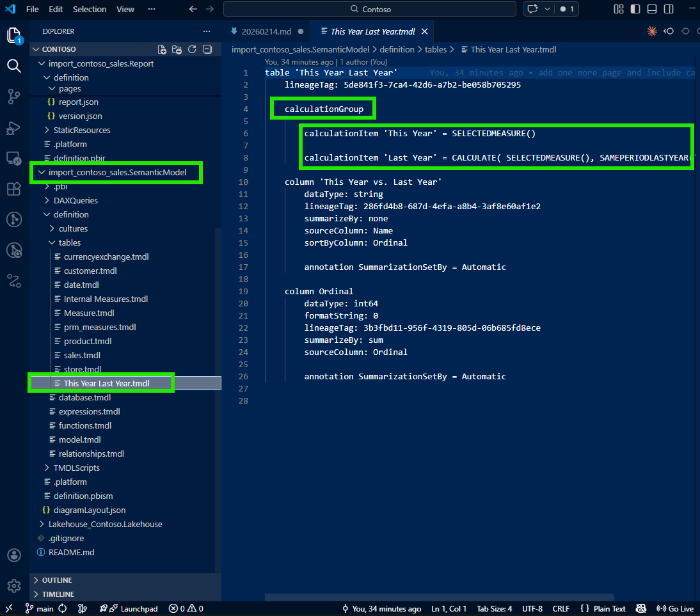700x616 pixels.
Task: Click main branch in status bar
Action: [39, 608]
